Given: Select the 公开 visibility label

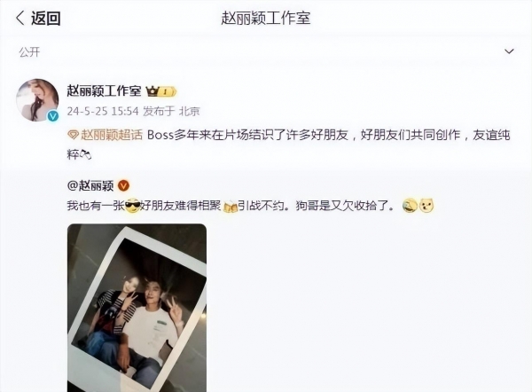Looking at the screenshot, I should pyautogui.click(x=29, y=52).
